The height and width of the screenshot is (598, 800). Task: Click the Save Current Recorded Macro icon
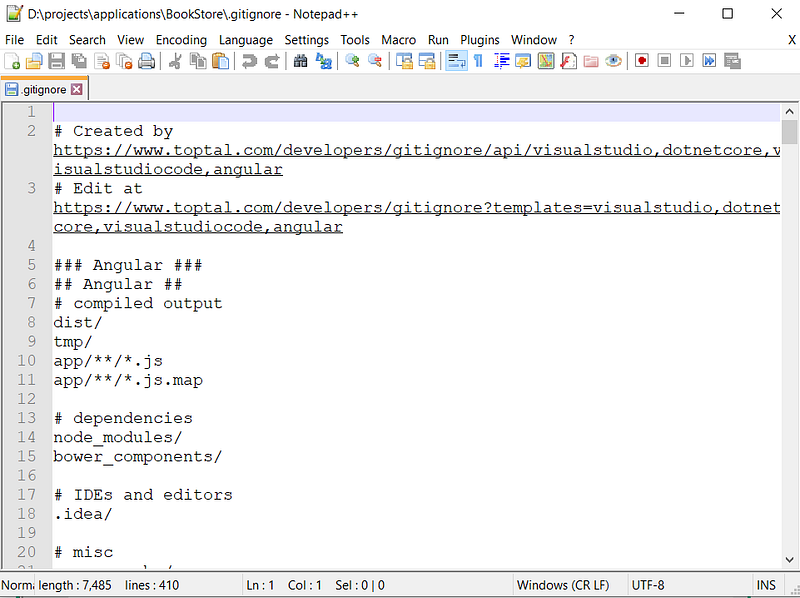point(732,61)
